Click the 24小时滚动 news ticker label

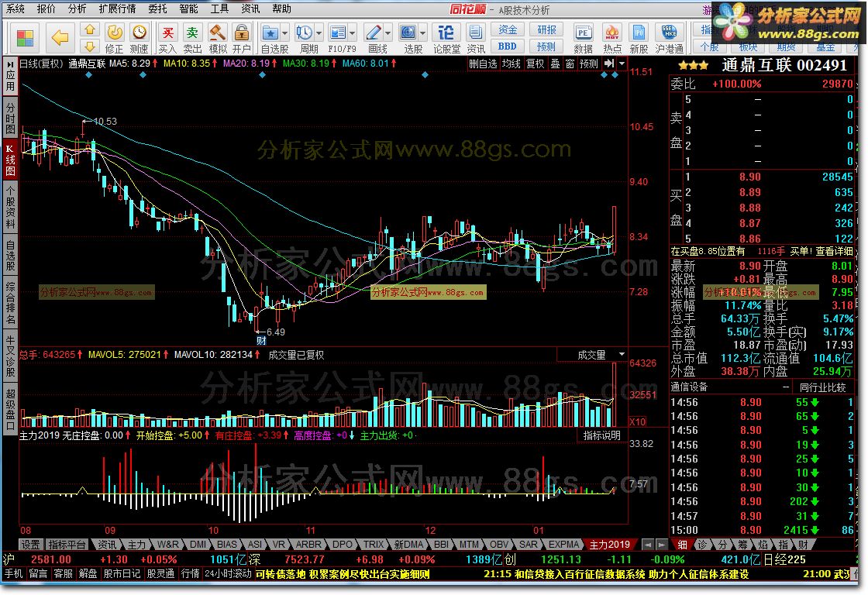[x=228, y=574]
